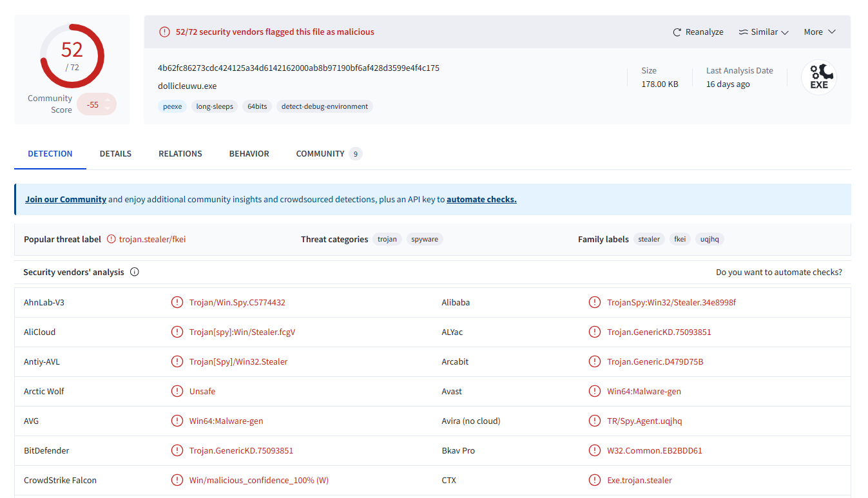Click the alert icon for Alibaba detection
This screenshot has height=498, width=868.
(x=595, y=302)
